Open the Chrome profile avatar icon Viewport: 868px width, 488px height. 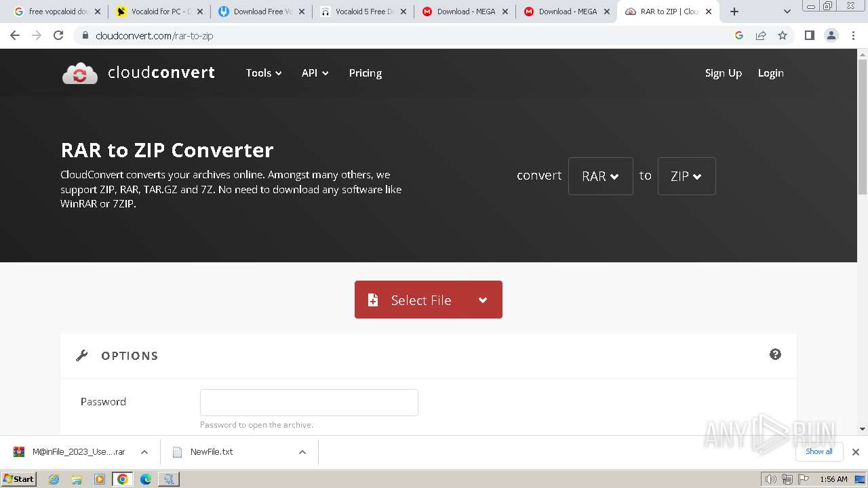pyautogui.click(x=831, y=35)
